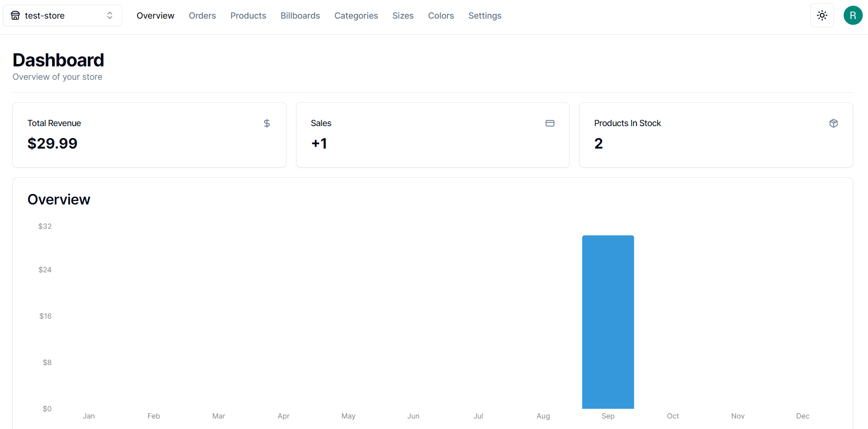Click the blue Sep revenue bar
868x429 pixels.
click(x=608, y=322)
